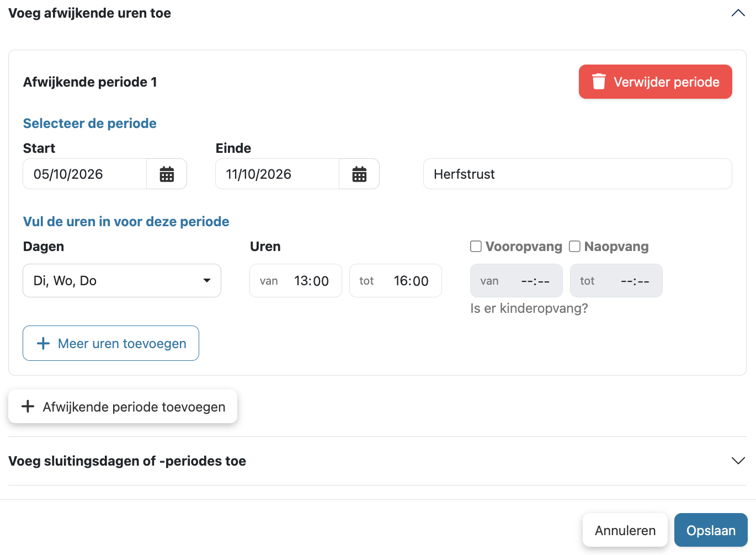Edit the Start date field 05/10/2026
The width and height of the screenshot is (756, 555).
click(x=84, y=174)
